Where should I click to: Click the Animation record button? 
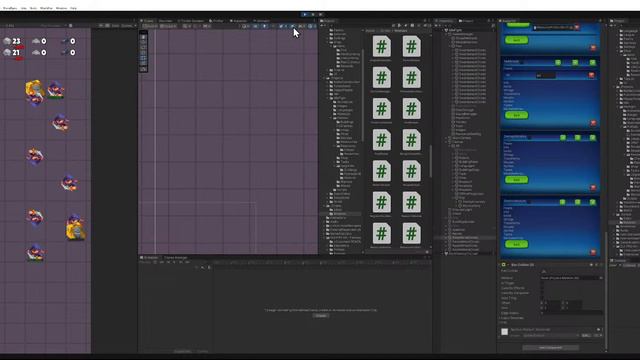coord(155,262)
